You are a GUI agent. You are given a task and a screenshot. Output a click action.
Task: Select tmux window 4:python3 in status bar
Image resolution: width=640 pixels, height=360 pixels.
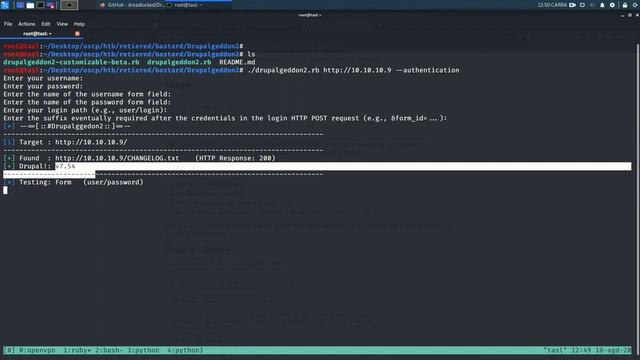point(185,350)
